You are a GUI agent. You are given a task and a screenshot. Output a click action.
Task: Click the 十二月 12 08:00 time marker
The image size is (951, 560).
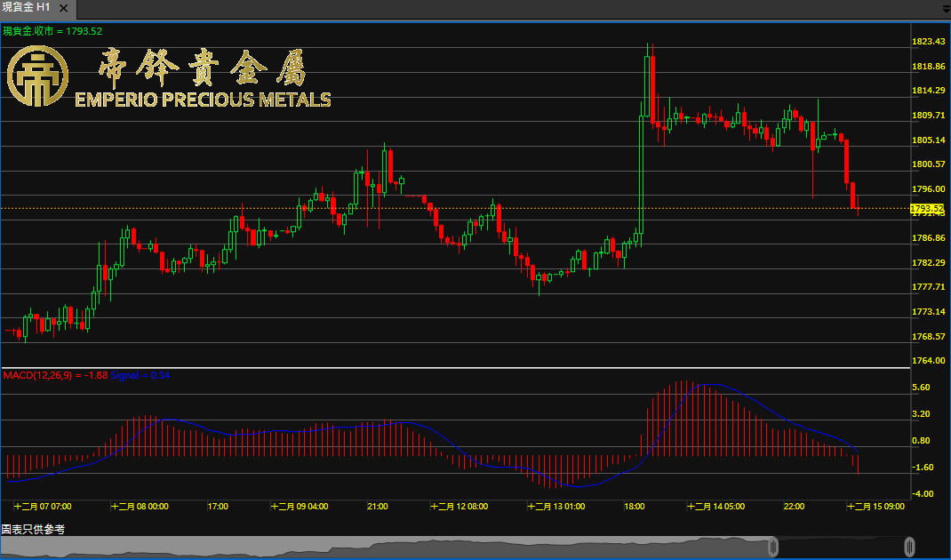click(x=460, y=506)
